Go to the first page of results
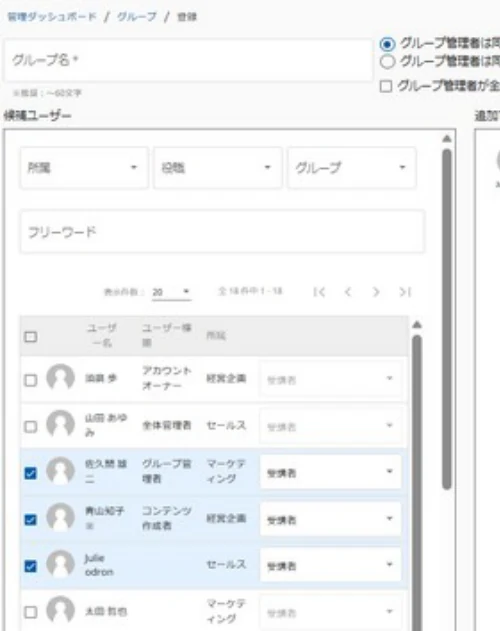 319,292
